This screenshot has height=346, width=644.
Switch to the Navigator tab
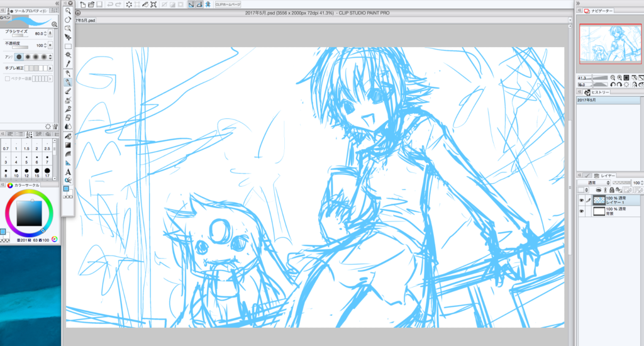pos(599,11)
